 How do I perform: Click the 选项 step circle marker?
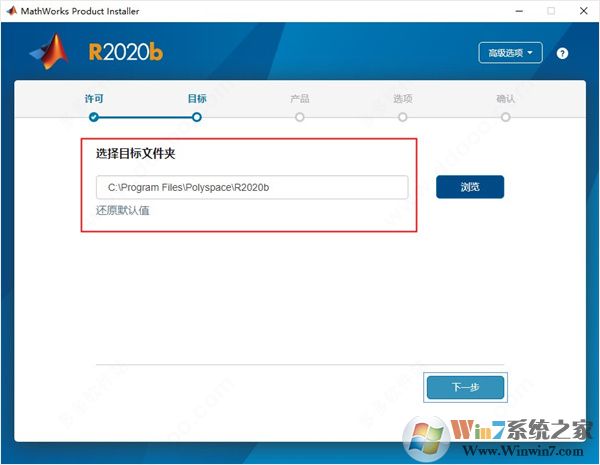(x=403, y=117)
